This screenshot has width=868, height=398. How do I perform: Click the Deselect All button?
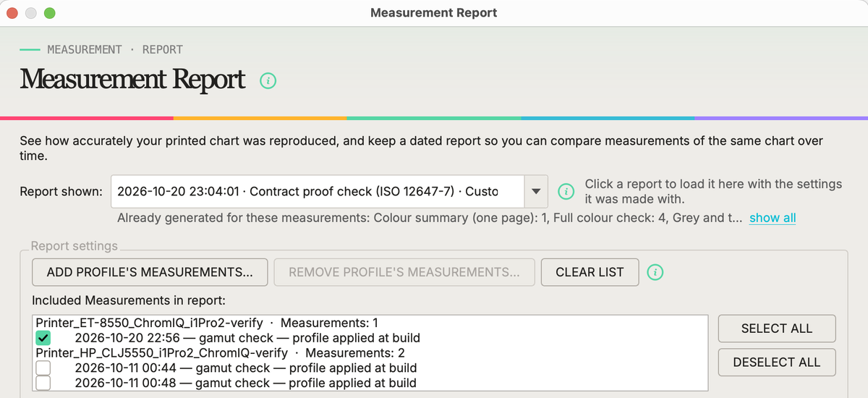(x=777, y=363)
